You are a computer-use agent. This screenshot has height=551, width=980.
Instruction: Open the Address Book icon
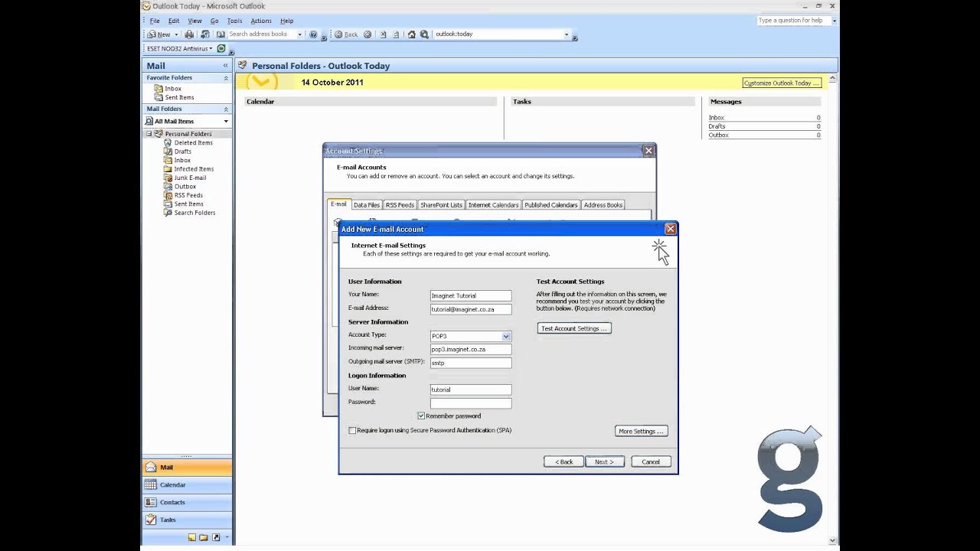(220, 34)
